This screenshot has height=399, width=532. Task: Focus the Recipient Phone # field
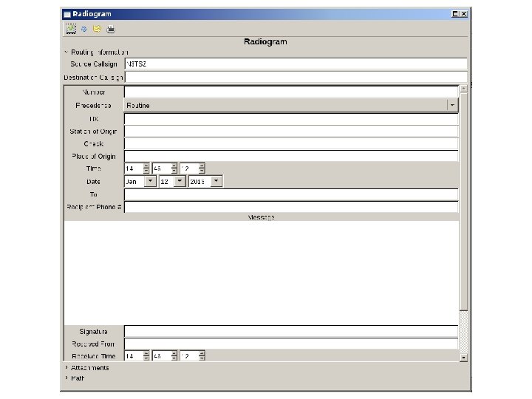coord(291,207)
